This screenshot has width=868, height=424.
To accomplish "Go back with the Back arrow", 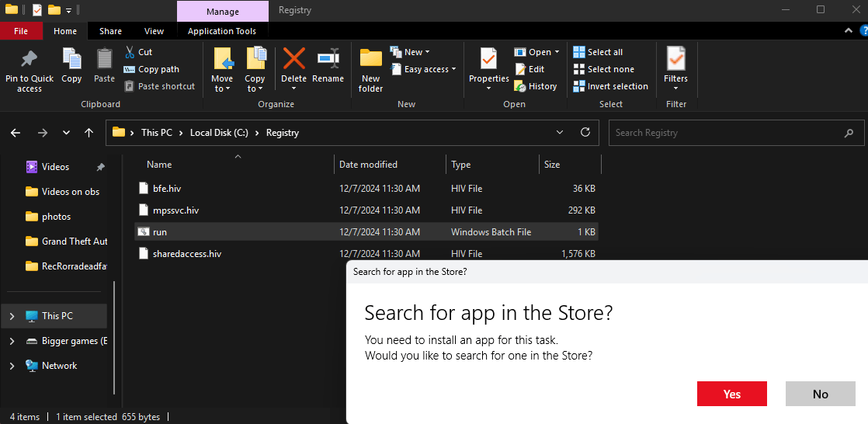I will click(16, 133).
